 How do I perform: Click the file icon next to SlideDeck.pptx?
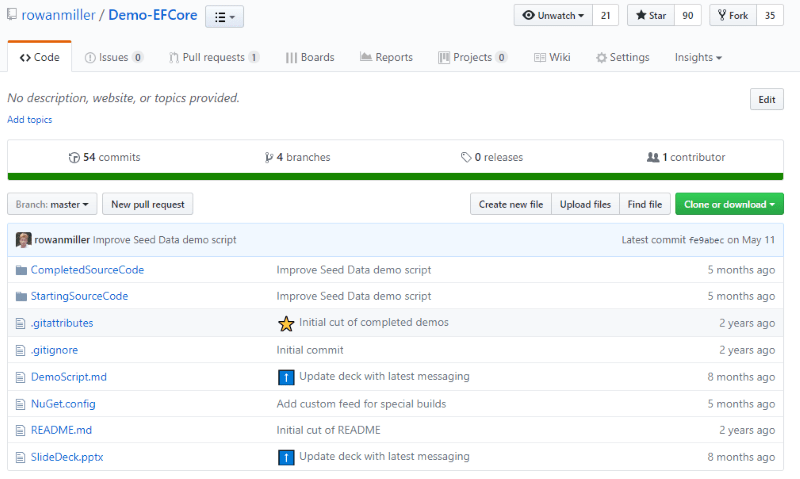pyautogui.click(x=21, y=458)
